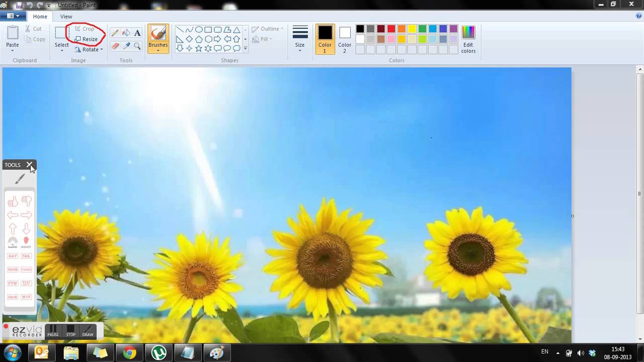Select the Text tool
Viewport: 644px width, 362px height.
point(137,33)
